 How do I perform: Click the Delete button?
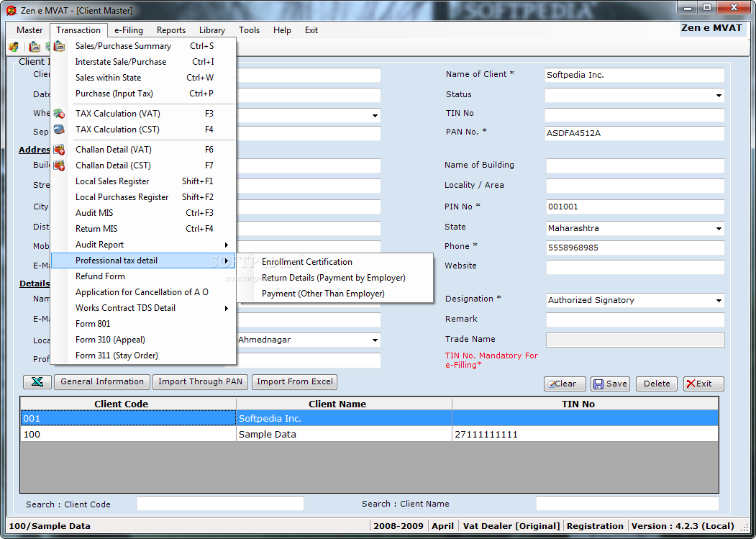coord(657,384)
